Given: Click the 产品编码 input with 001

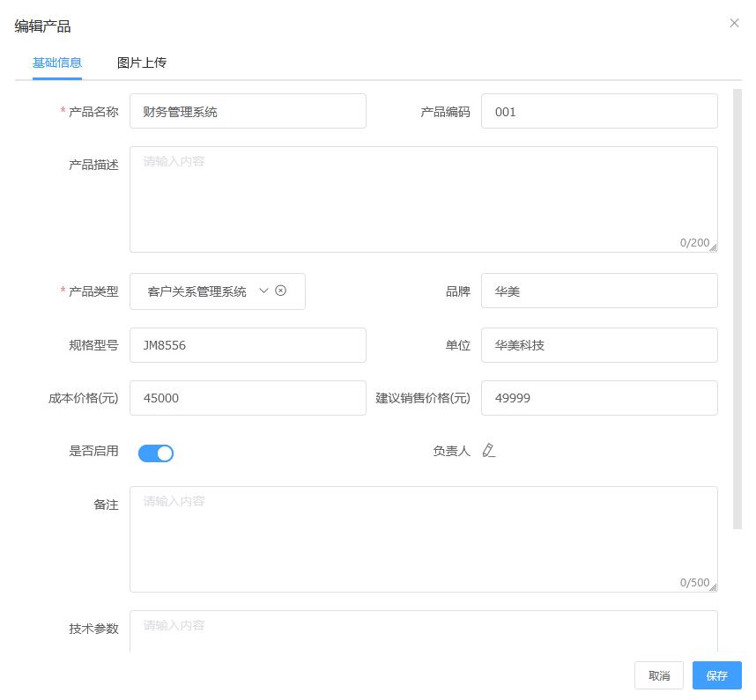Looking at the screenshot, I should click(x=599, y=111).
